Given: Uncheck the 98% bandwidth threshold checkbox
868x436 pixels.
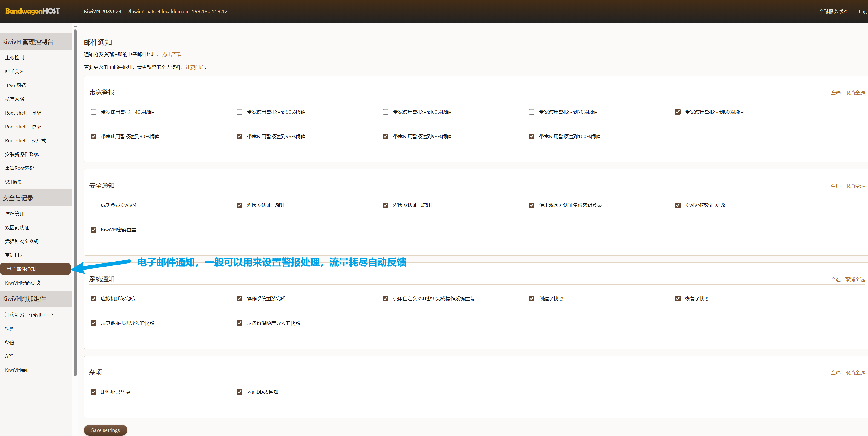Looking at the screenshot, I should click(x=386, y=136).
